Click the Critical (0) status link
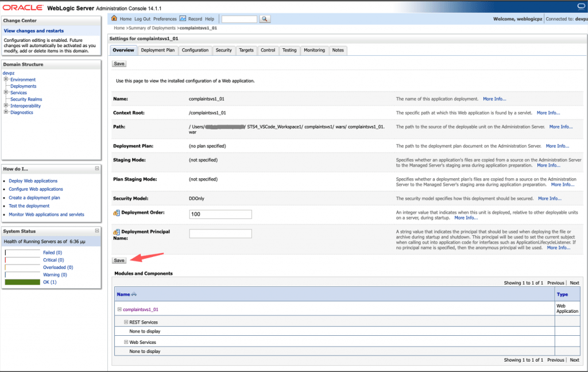Viewport: 588px width, 372px height. click(x=53, y=260)
